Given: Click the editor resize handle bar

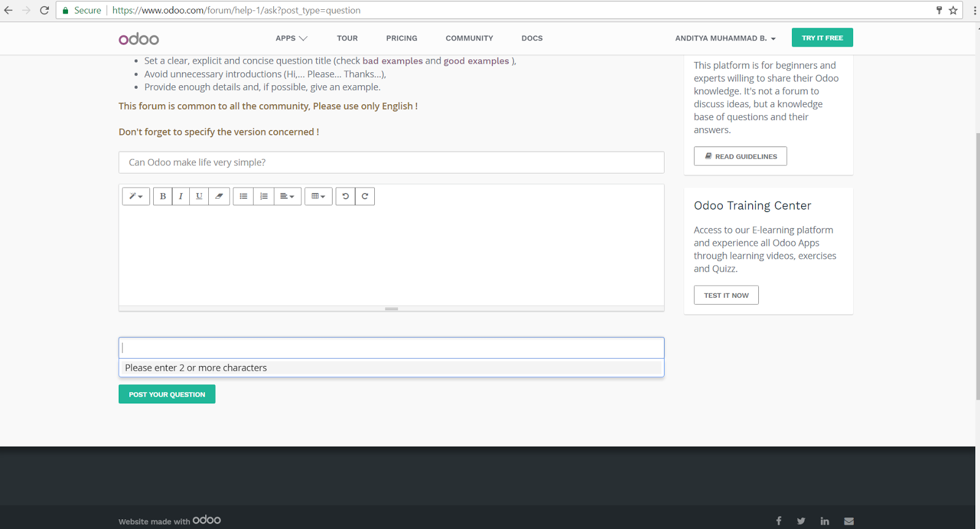Looking at the screenshot, I should click(x=391, y=308).
